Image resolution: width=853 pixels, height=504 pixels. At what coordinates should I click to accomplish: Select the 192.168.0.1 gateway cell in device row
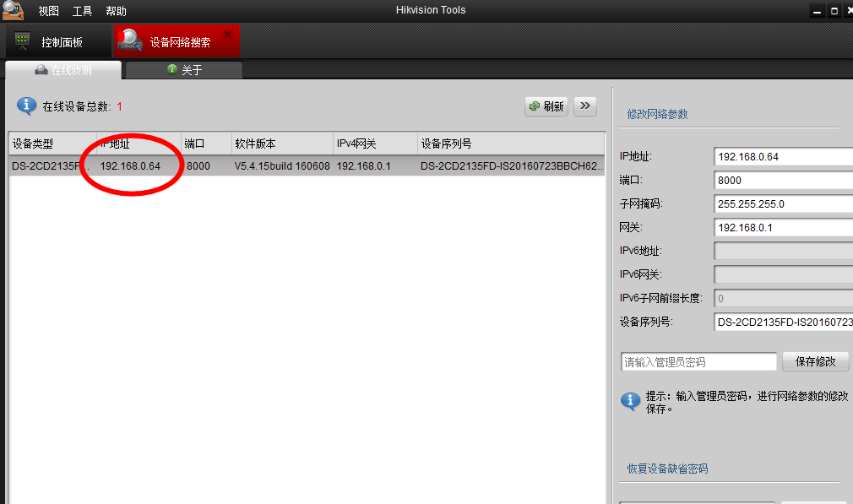[363, 165]
